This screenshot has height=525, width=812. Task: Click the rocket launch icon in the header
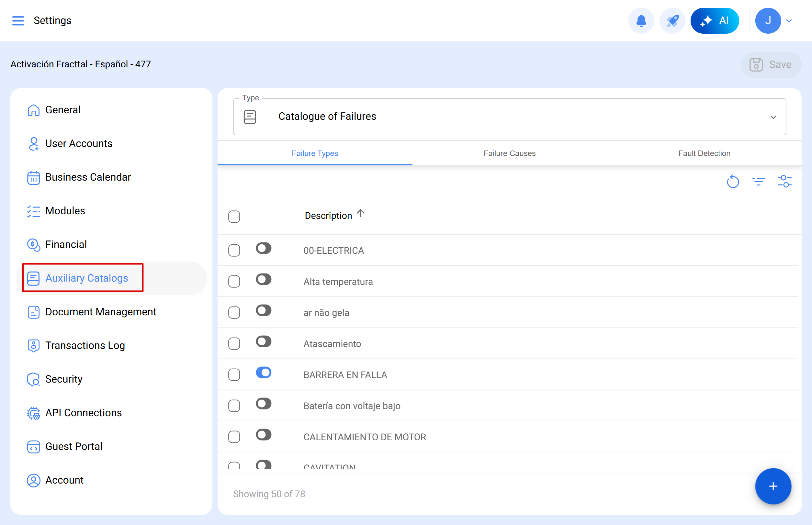pos(672,20)
